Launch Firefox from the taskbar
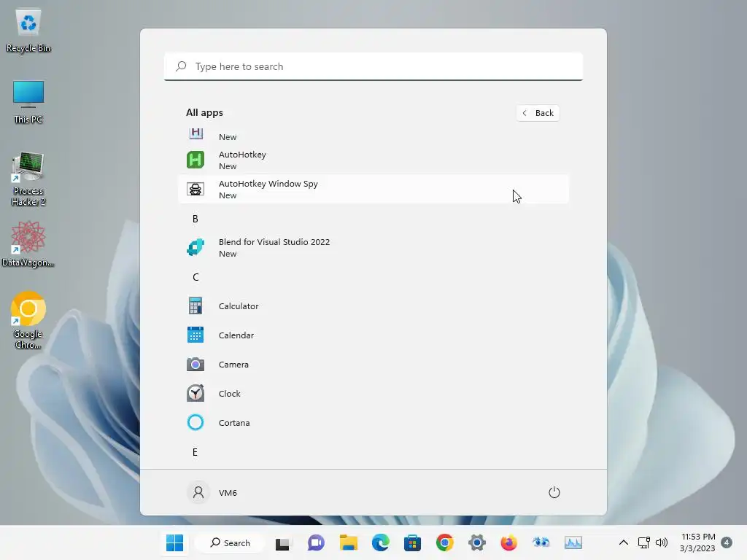 [508, 542]
